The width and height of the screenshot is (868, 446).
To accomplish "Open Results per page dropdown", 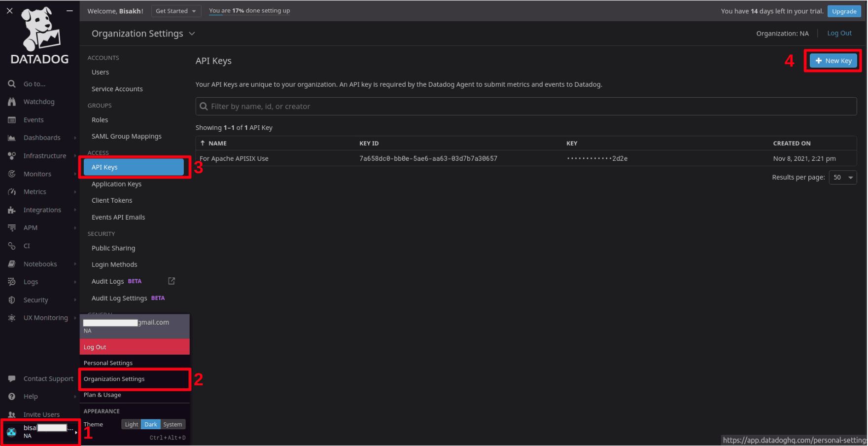I will 843,177.
